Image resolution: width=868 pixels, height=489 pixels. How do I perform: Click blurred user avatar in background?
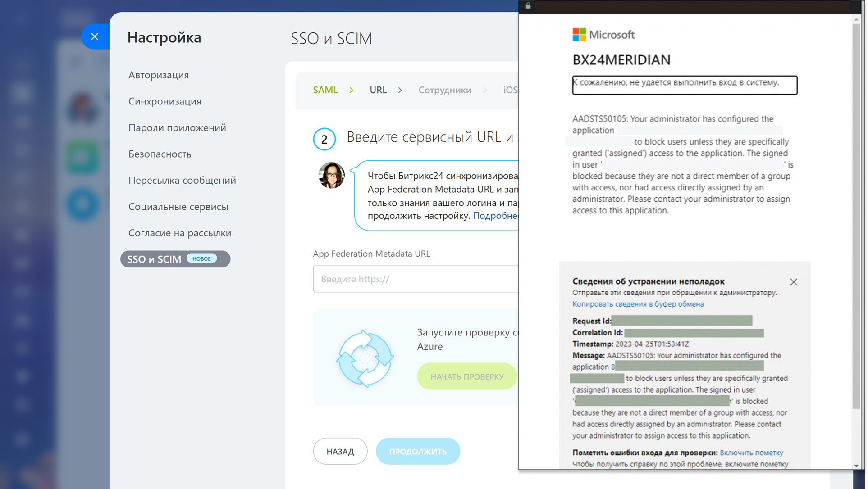coord(82,108)
